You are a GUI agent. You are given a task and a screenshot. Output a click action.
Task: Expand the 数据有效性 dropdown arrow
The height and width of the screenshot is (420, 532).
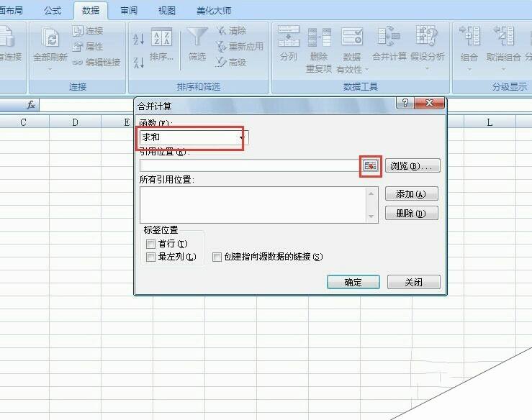[x=366, y=70]
